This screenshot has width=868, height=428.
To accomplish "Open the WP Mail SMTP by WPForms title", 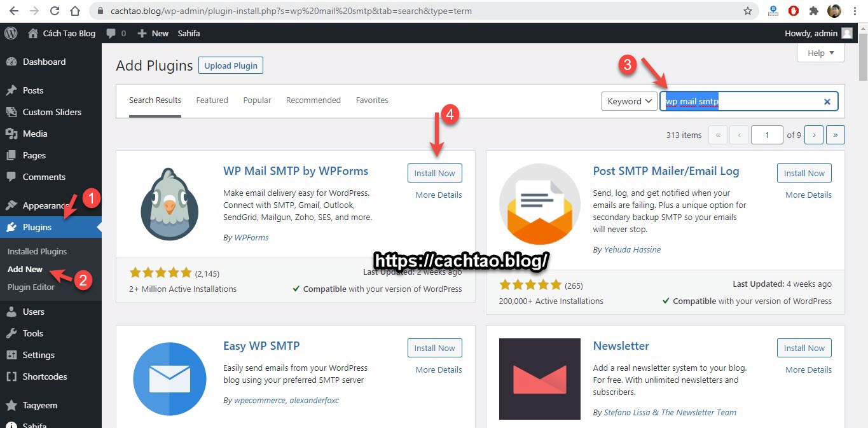I will (296, 171).
